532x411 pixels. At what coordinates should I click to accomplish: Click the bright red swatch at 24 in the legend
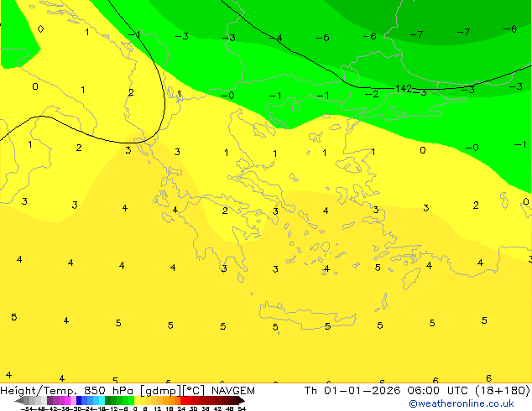183,400
